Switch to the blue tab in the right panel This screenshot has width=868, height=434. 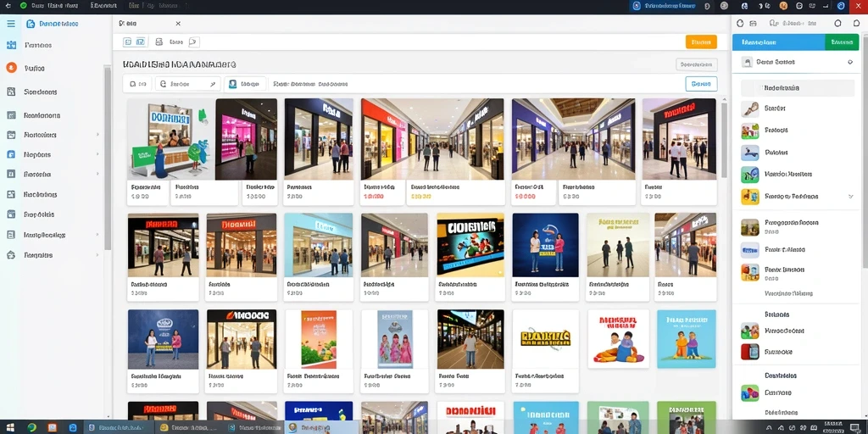click(778, 42)
